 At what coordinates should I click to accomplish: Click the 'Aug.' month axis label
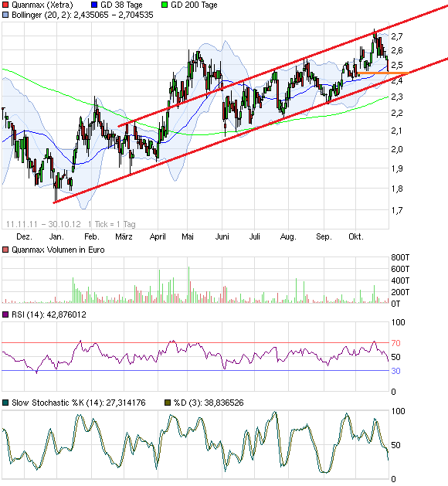pos(288,237)
